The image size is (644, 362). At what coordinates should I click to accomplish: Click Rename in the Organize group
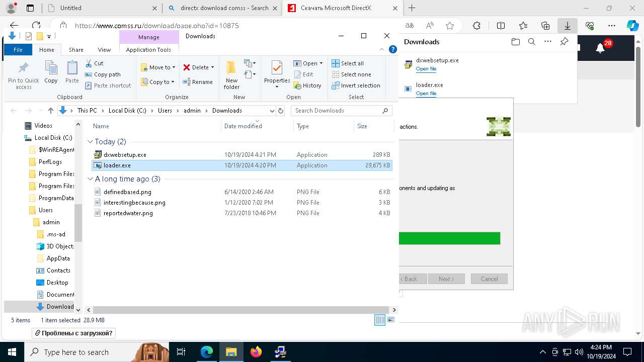pos(198,82)
